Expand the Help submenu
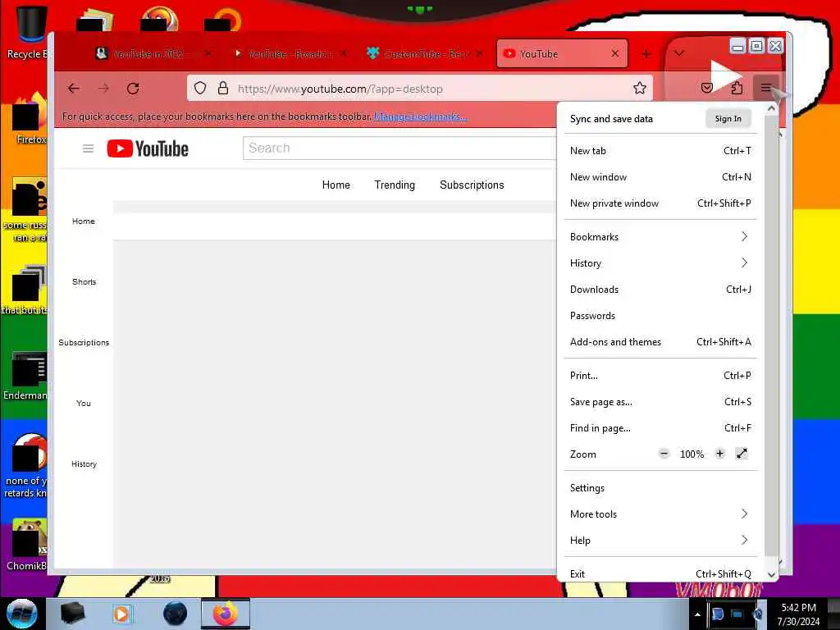Viewport: 840px width, 630px height. pos(660,541)
